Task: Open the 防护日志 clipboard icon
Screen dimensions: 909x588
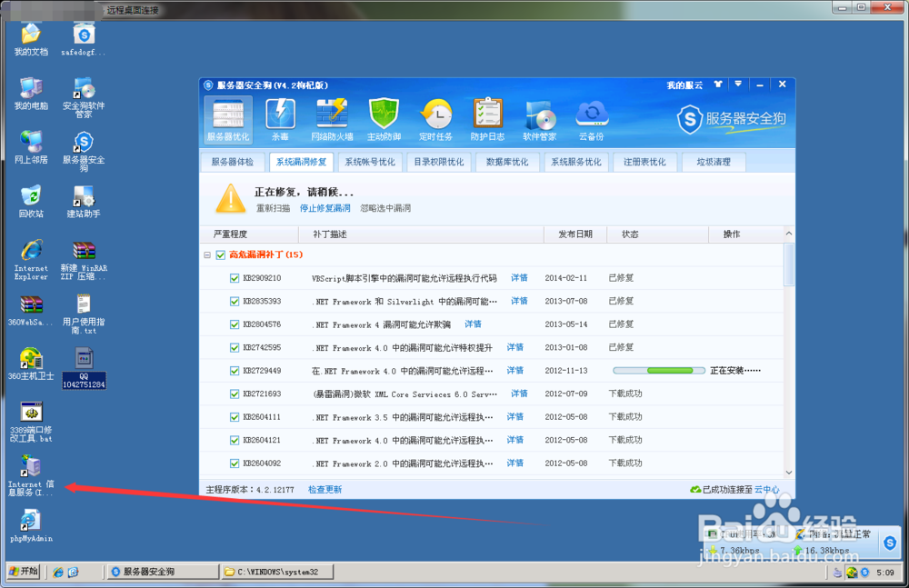Action: pos(487,119)
